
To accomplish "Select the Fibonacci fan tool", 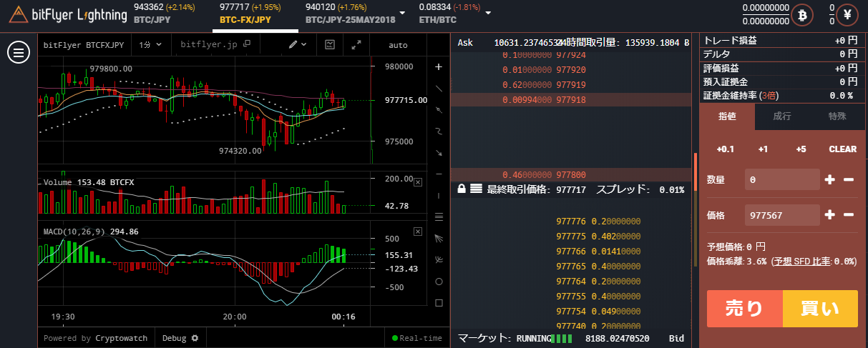I will coord(439,238).
